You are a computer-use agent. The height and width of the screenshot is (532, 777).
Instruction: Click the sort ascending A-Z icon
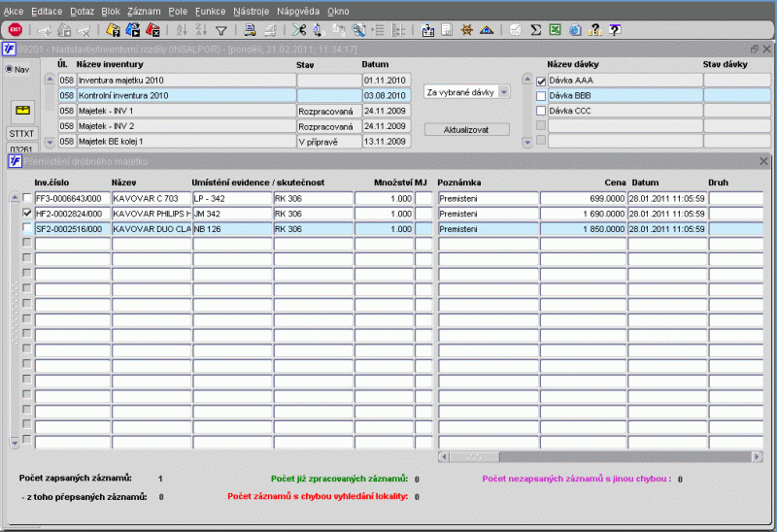tap(182, 30)
